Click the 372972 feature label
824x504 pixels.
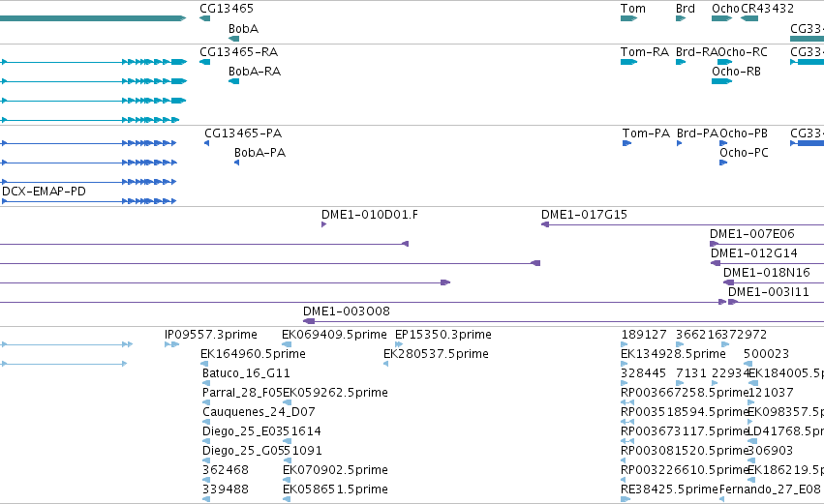pos(745,335)
